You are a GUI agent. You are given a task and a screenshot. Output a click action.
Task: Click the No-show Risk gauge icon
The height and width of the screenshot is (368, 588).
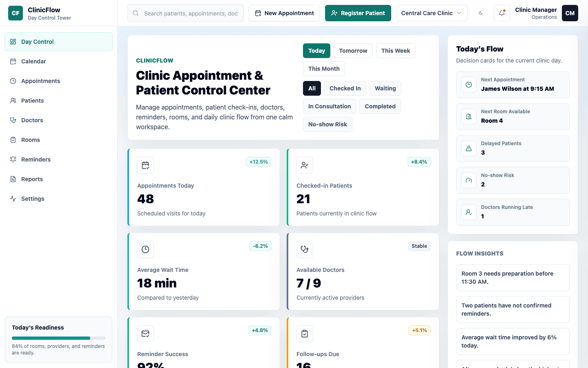coord(469,180)
